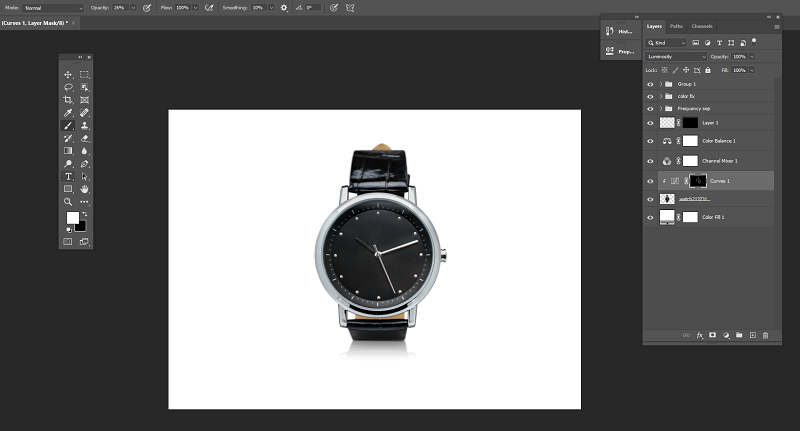Toggle visibility of Curves 1 layer
Image resolution: width=800 pixels, height=431 pixels.
pyautogui.click(x=650, y=181)
